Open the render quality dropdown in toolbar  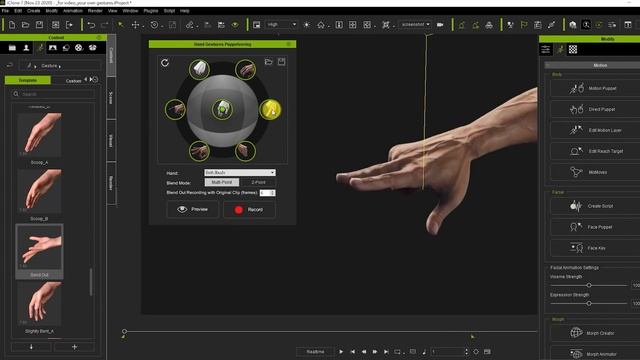(281, 24)
